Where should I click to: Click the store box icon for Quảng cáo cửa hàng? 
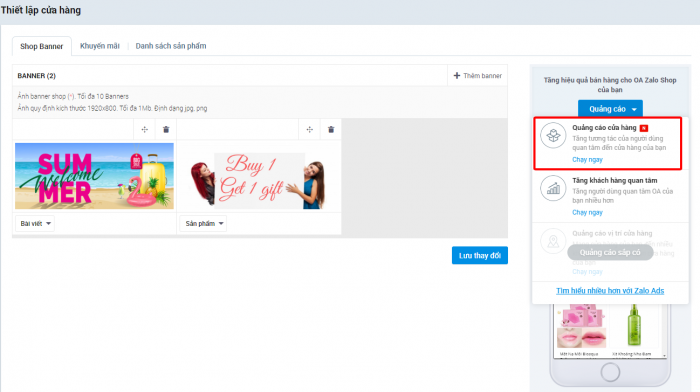pos(553,135)
